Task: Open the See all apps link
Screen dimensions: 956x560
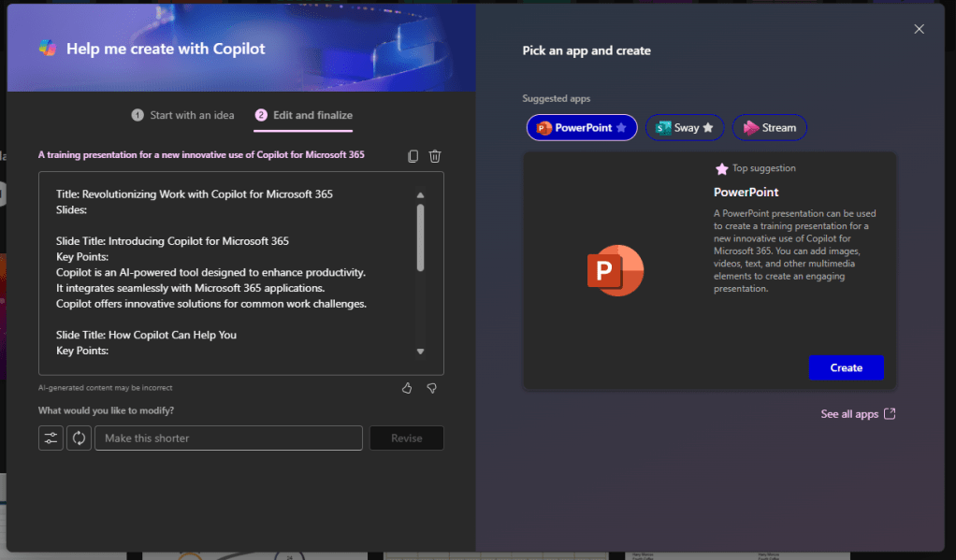Action: pos(858,414)
